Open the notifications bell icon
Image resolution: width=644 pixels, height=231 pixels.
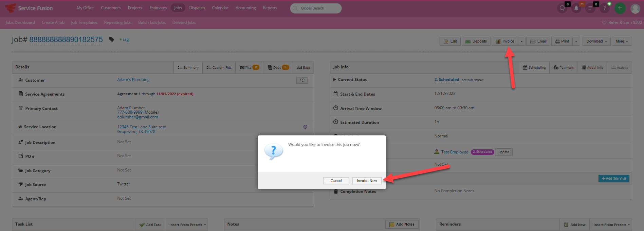(x=576, y=8)
